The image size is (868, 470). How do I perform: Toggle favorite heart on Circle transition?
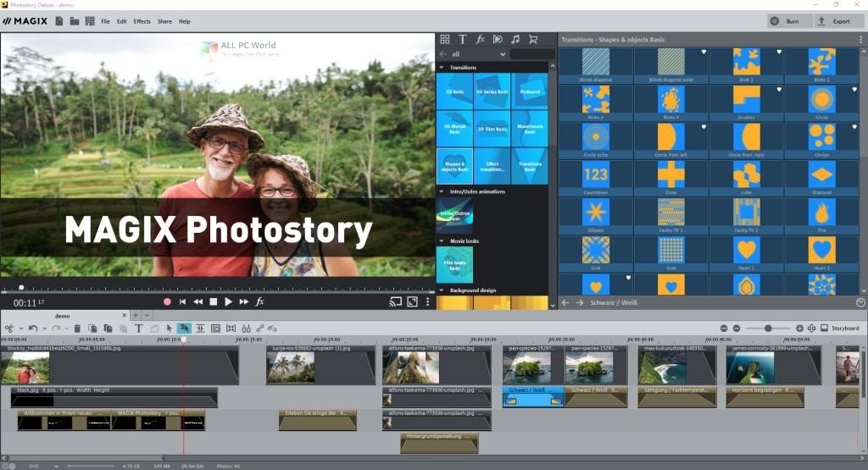[x=854, y=90]
